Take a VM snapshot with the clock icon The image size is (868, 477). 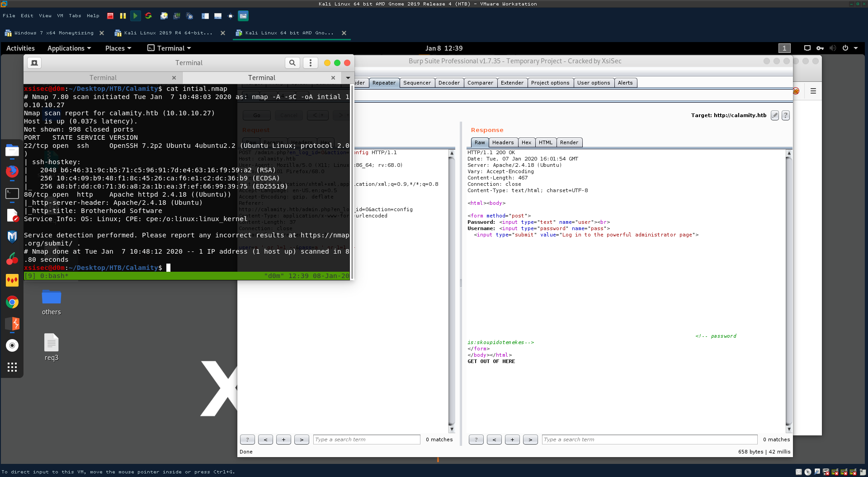click(164, 16)
